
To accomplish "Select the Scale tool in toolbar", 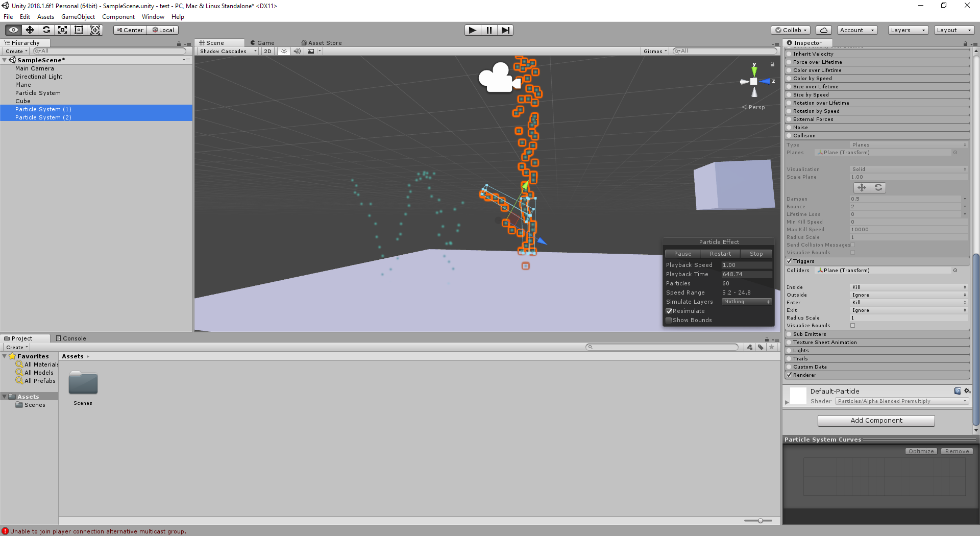I will pos(62,30).
